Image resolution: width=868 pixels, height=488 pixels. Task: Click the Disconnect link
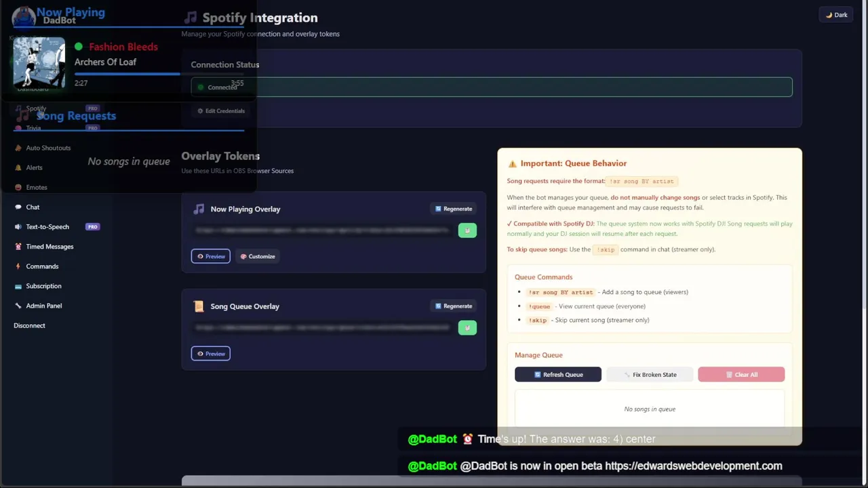(x=29, y=325)
